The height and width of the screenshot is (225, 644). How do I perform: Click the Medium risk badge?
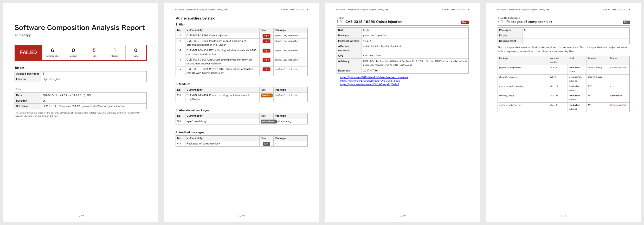[x=267, y=95]
